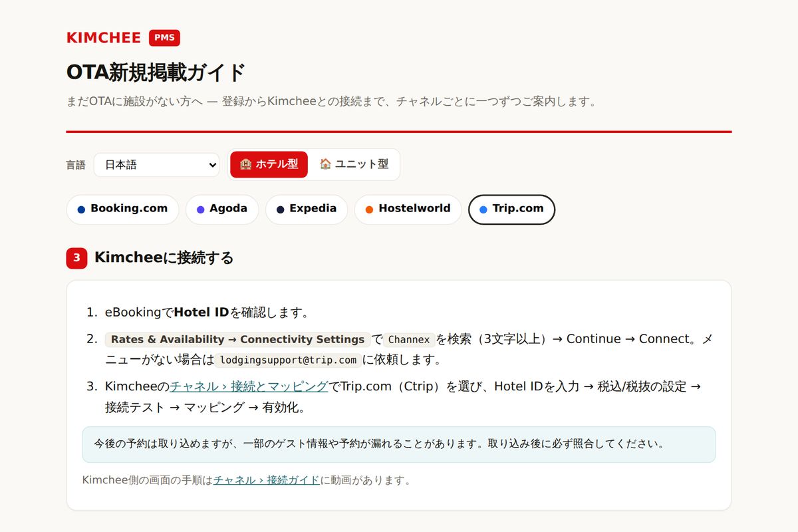The height and width of the screenshot is (532, 798).
Task: Click the hotel building icon in ホテル型
Action: pos(245,164)
